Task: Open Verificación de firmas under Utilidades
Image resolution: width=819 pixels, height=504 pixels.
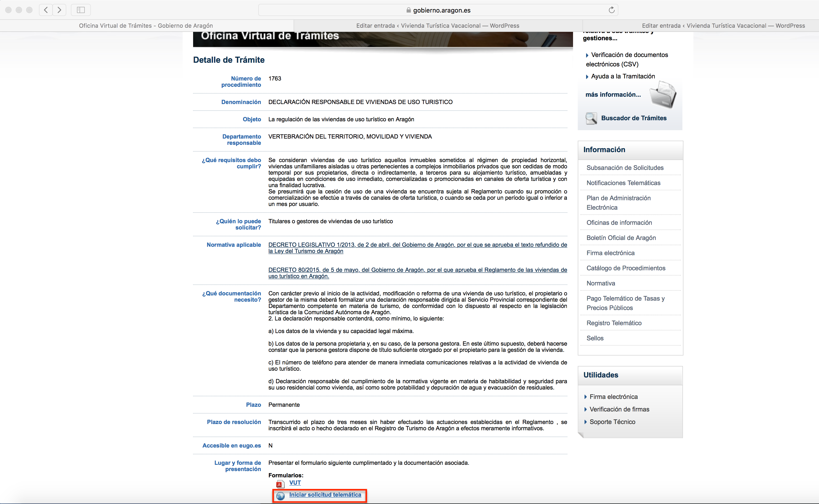Action: pos(619,409)
